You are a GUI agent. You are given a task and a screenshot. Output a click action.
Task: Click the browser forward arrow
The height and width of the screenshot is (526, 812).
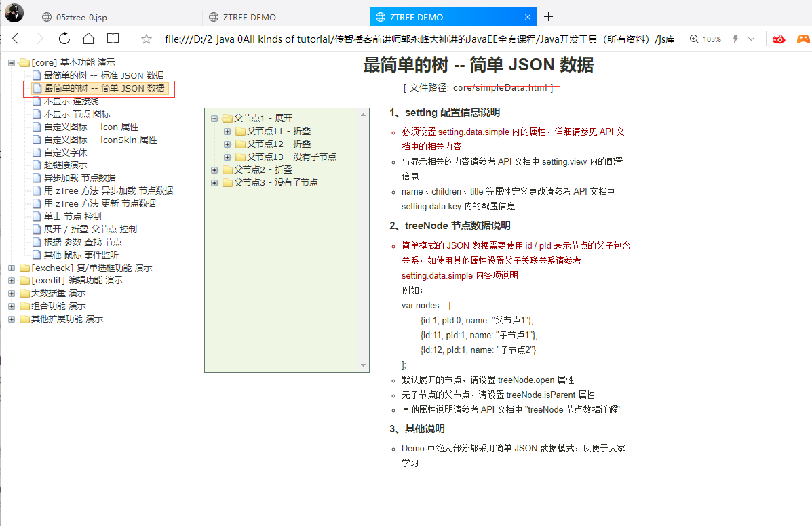40,38
